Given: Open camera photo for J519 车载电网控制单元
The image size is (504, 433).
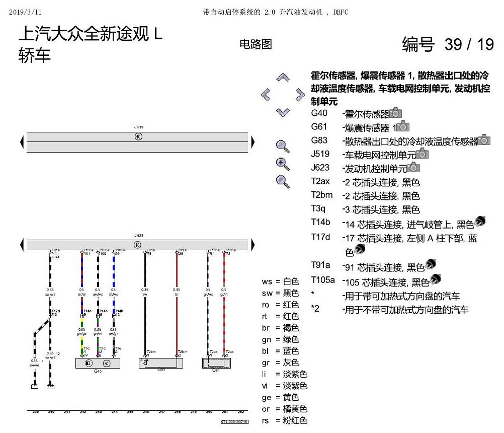Looking at the screenshot, I should pyautogui.click(x=422, y=154).
